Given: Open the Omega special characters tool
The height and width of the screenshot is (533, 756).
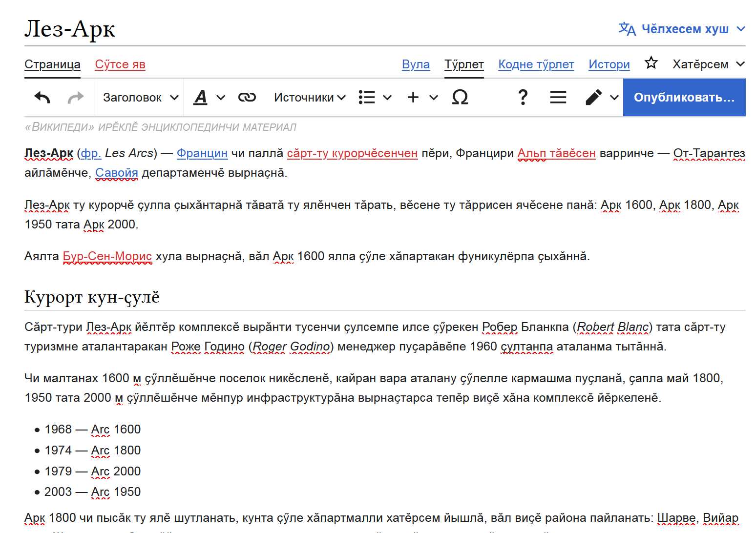Looking at the screenshot, I should (460, 98).
